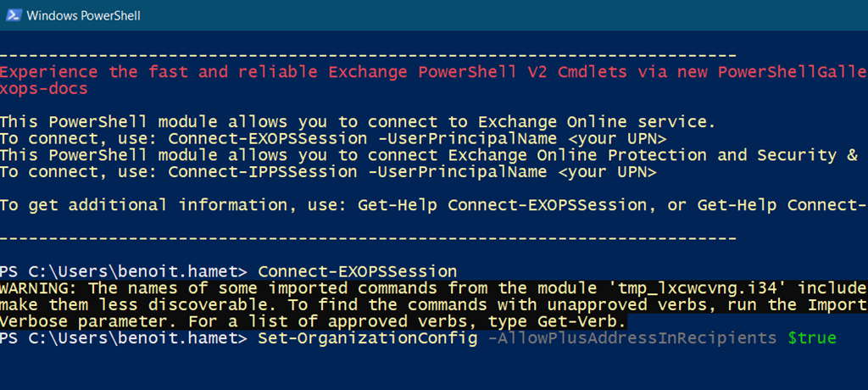Click the upper dashed separator line
868x390 pixels.
(x=369, y=54)
